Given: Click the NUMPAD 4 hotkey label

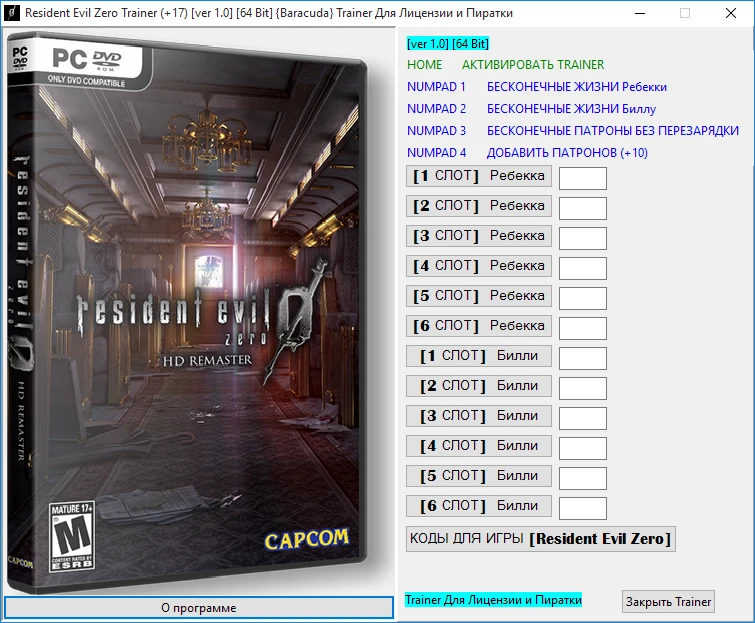Looking at the screenshot, I should click(436, 153).
